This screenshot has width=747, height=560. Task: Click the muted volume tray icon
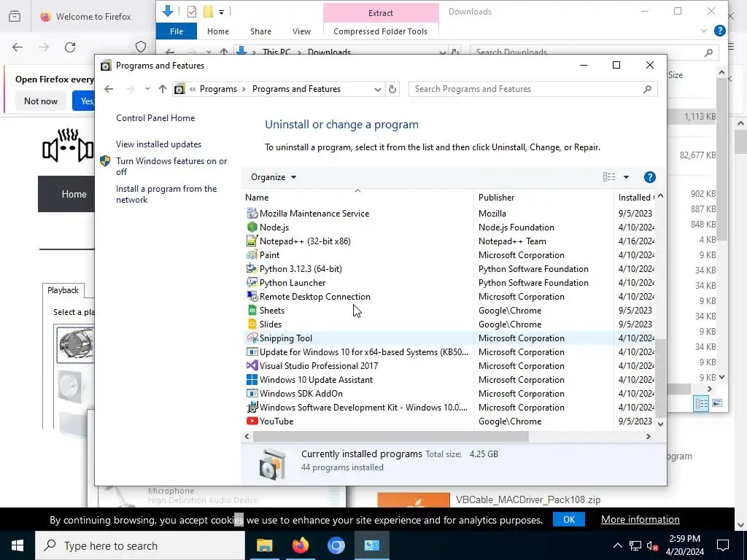(x=652, y=545)
